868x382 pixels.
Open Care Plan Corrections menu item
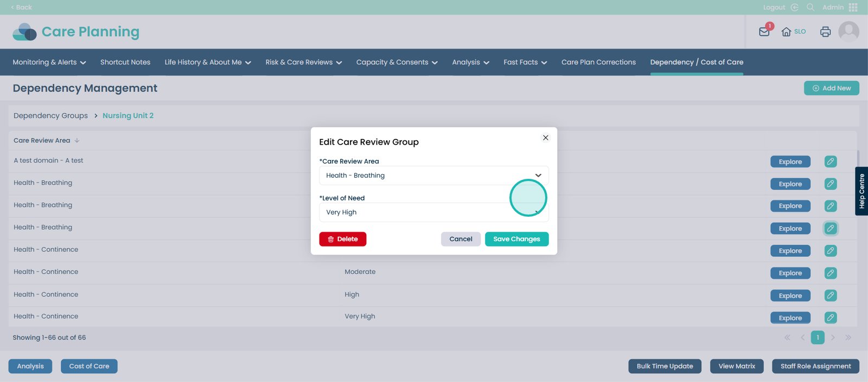(598, 62)
